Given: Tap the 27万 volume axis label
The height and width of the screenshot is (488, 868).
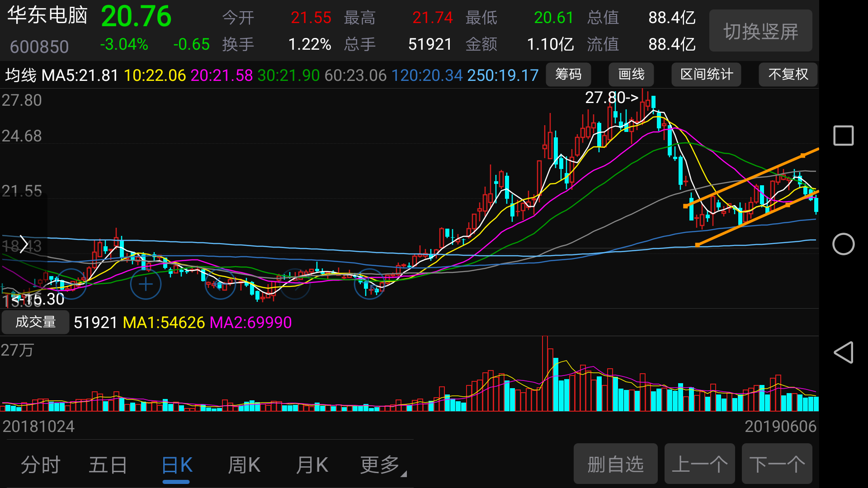Looking at the screenshot, I should (x=17, y=350).
